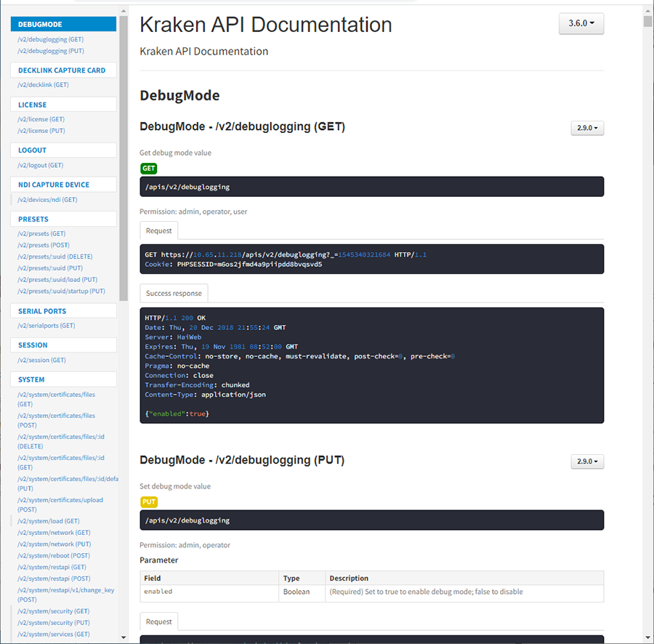Click the yellow PUT method badge
The image size is (654, 644).
pos(148,502)
